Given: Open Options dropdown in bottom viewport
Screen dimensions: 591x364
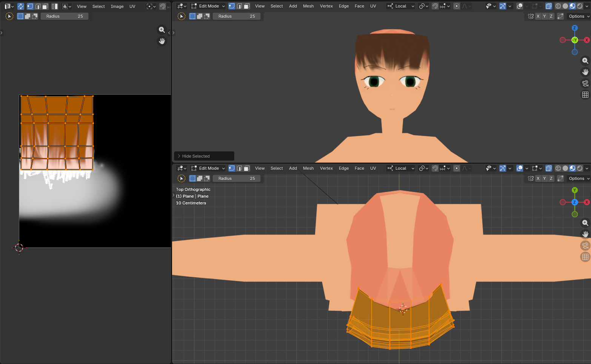Looking at the screenshot, I should pos(579,178).
